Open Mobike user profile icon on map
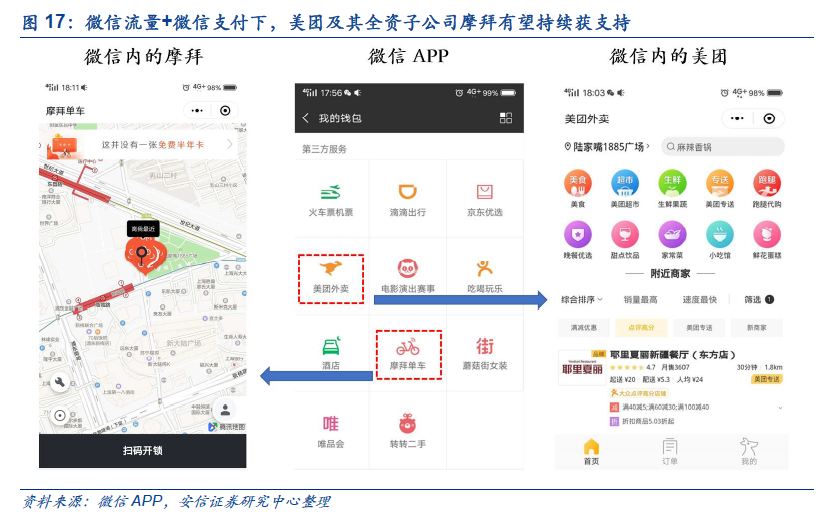The width and height of the screenshot is (835, 518). (225, 410)
